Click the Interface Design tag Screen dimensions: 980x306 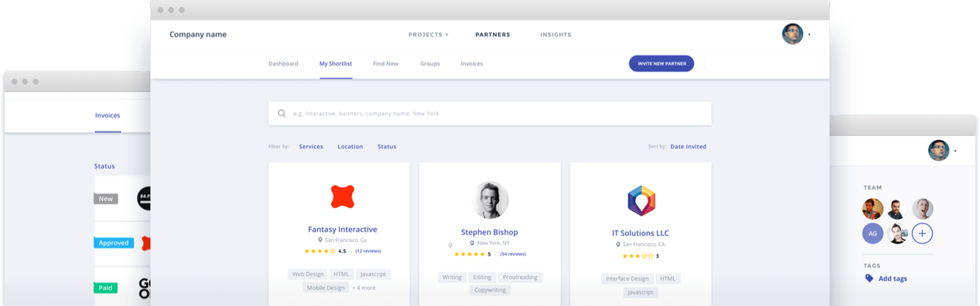pos(627,279)
